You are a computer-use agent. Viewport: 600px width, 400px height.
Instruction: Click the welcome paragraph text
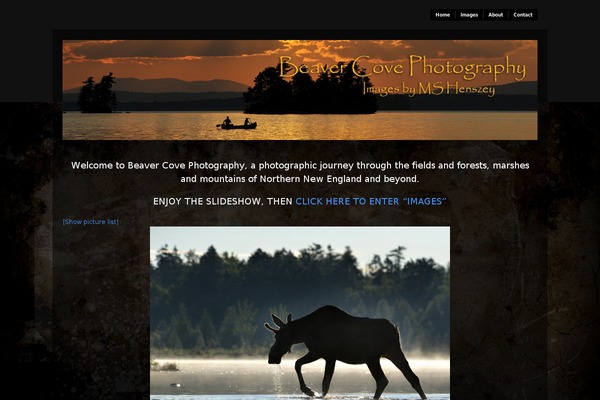(x=300, y=172)
